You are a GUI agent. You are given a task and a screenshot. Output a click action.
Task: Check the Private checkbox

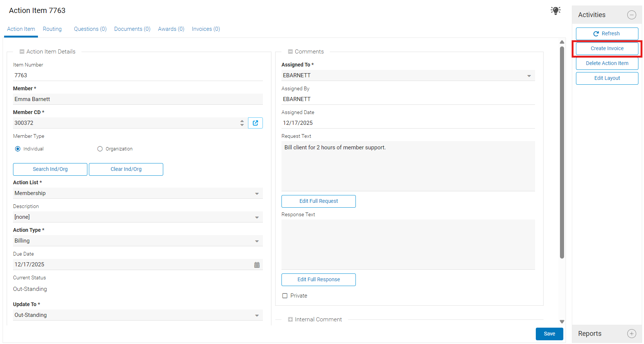(285, 296)
